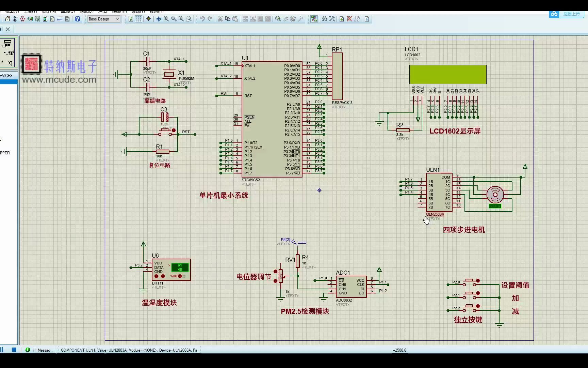Open the 3D Visualizer icon
Image resolution: width=588 pixels, height=368 pixels.
pyautogui.click(x=30, y=19)
